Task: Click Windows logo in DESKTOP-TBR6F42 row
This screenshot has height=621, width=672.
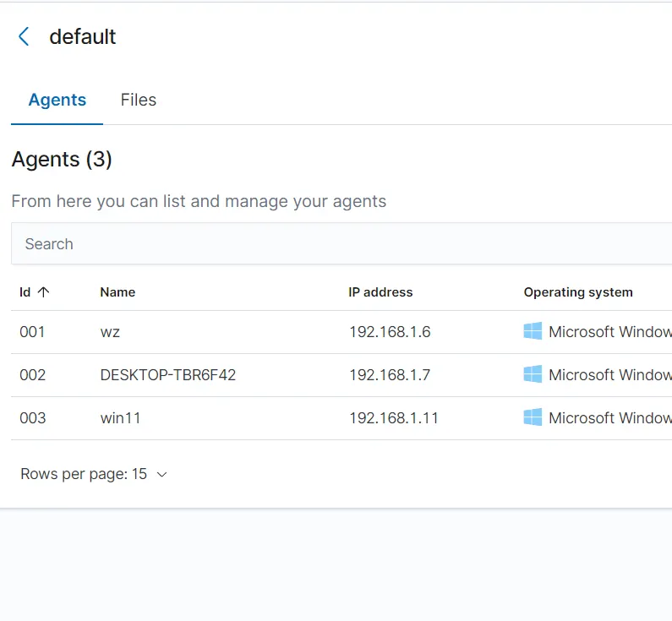Action: coord(533,374)
